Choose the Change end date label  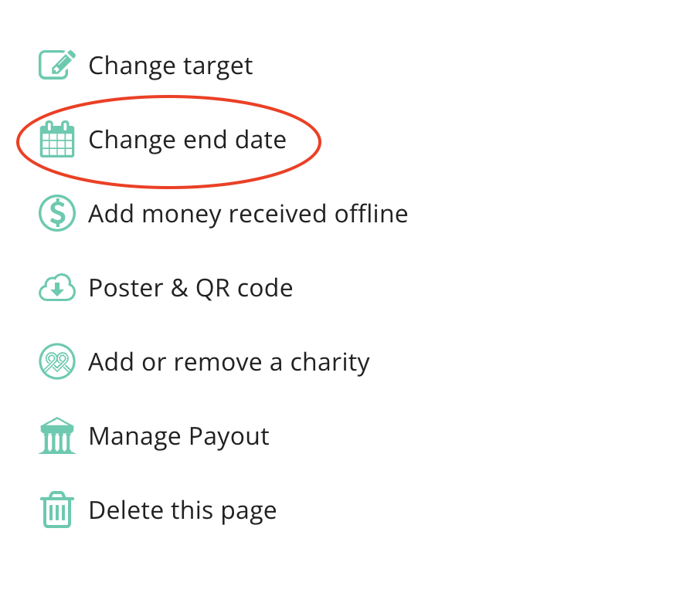click(x=188, y=140)
